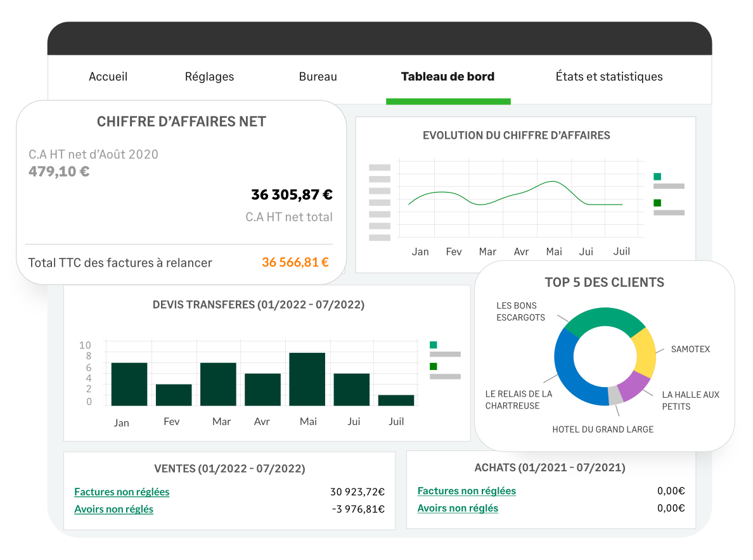Click the TOP 5 DES CLIENTS heading
The image size is (753, 560).
[604, 283]
